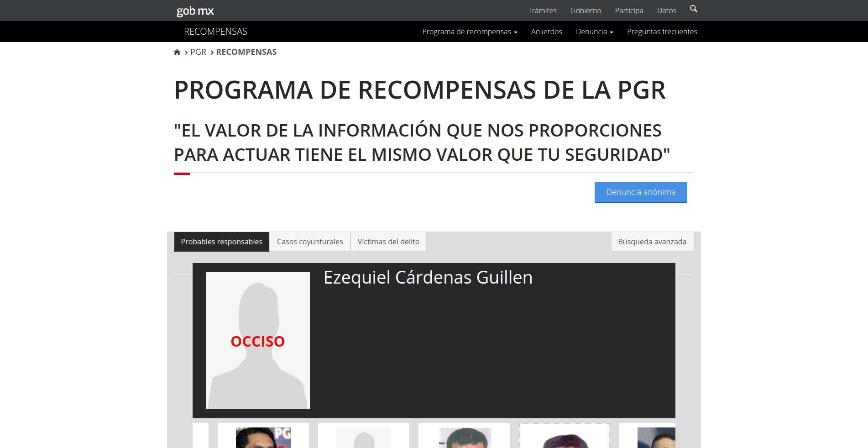
Task: Click RECOMPENSAS in the breadcrumb
Action: pos(246,52)
